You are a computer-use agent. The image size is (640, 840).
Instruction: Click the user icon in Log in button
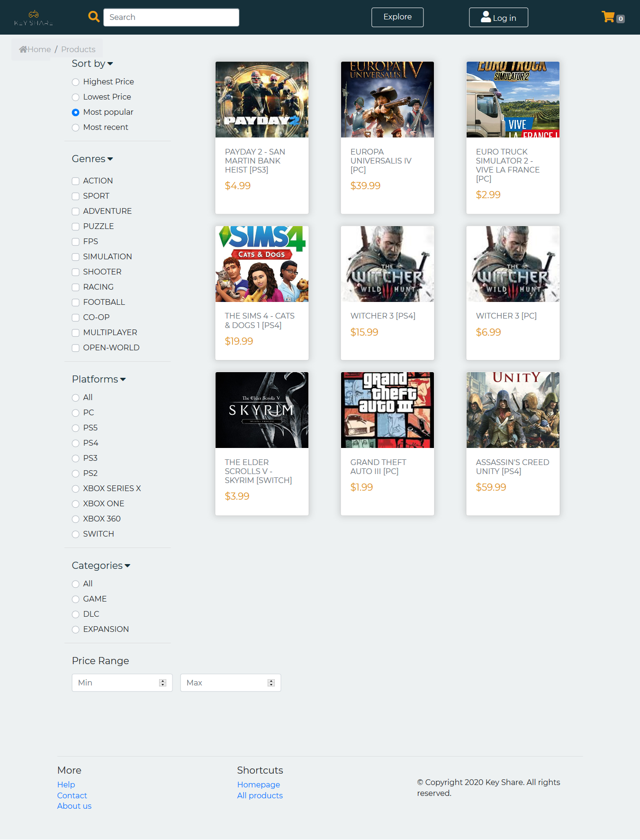click(486, 17)
